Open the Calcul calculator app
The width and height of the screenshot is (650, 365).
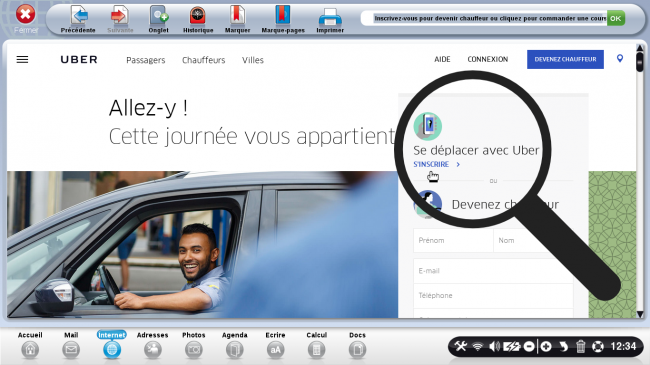pos(316,350)
